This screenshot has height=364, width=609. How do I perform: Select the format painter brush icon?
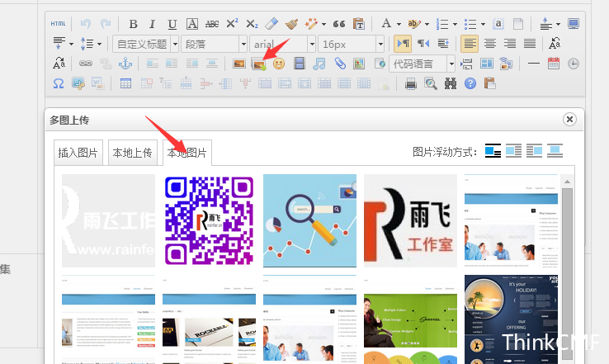[x=291, y=24]
